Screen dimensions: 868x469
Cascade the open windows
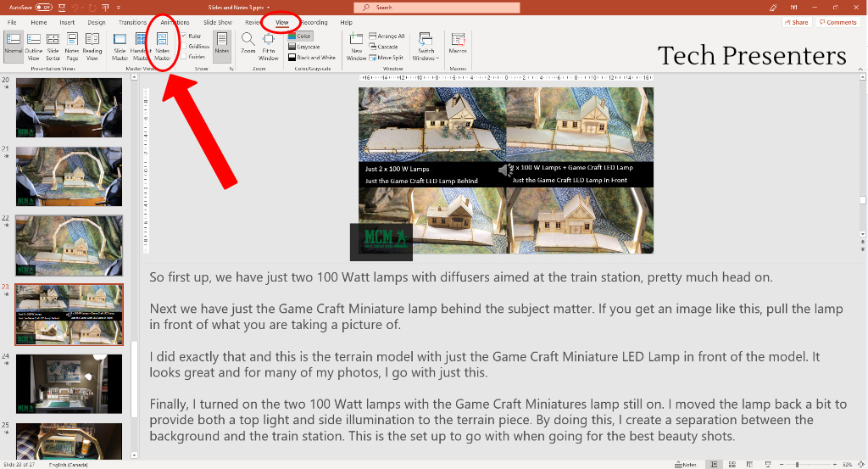click(384, 47)
